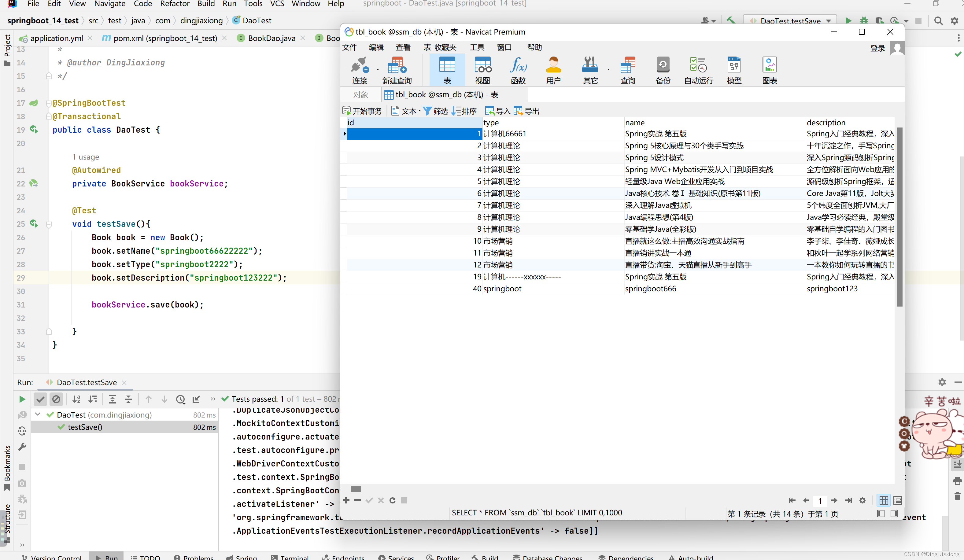This screenshot has width=964, height=560.
Task: Collapse all test results
Action: pyautogui.click(x=128, y=399)
